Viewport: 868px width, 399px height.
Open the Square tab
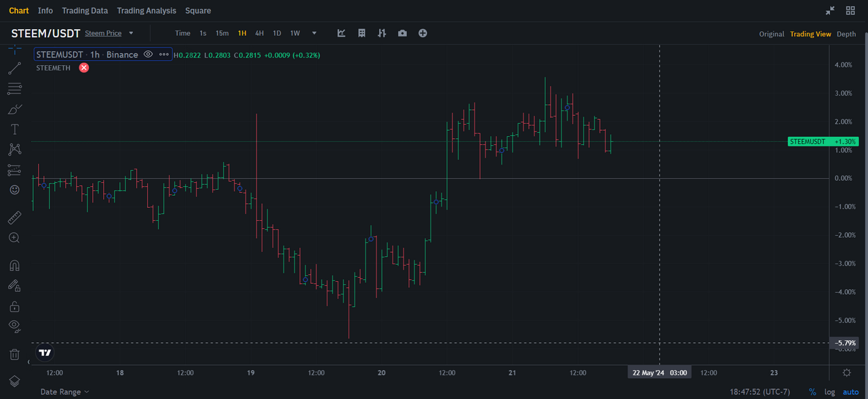coord(198,11)
